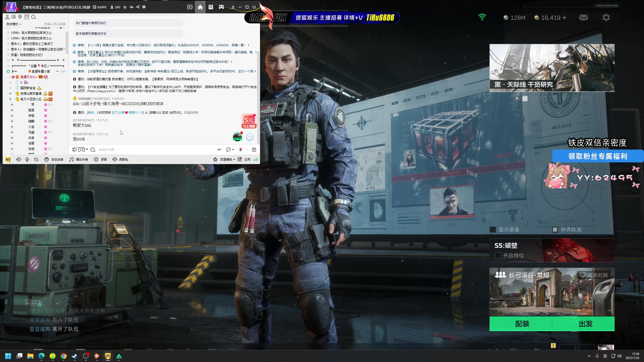Open the location pin icon above channel list
The width and height of the screenshot is (644, 362).
coord(20,17)
